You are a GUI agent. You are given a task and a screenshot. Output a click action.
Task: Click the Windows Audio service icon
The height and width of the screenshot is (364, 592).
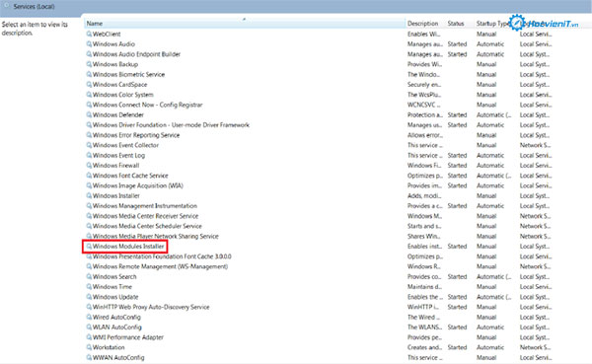point(89,44)
